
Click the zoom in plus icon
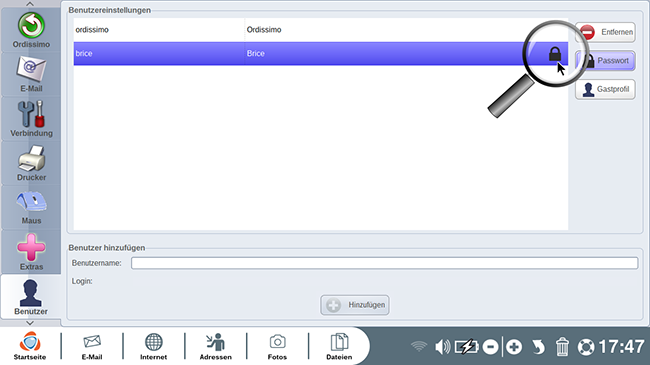click(514, 346)
